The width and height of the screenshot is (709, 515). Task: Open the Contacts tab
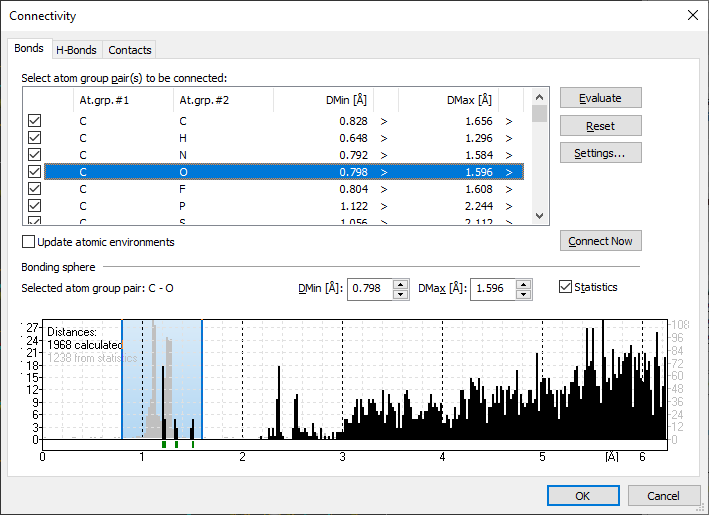130,50
